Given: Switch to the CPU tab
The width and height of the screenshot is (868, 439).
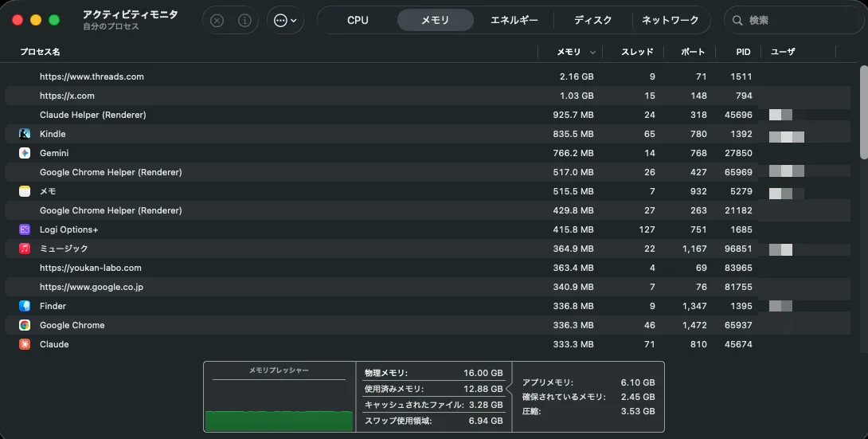Looking at the screenshot, I should (358, 21).
